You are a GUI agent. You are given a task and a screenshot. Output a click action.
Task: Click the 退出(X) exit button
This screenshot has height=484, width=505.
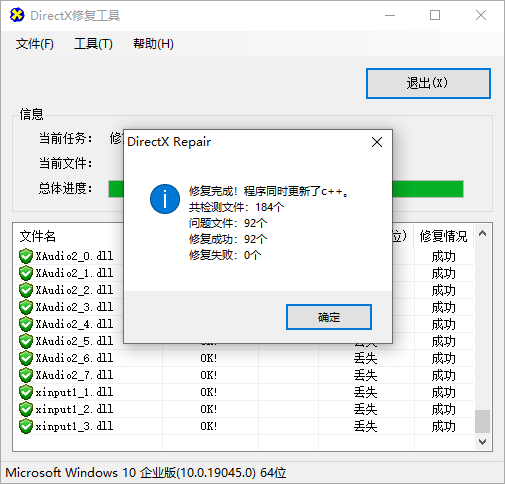428,83
